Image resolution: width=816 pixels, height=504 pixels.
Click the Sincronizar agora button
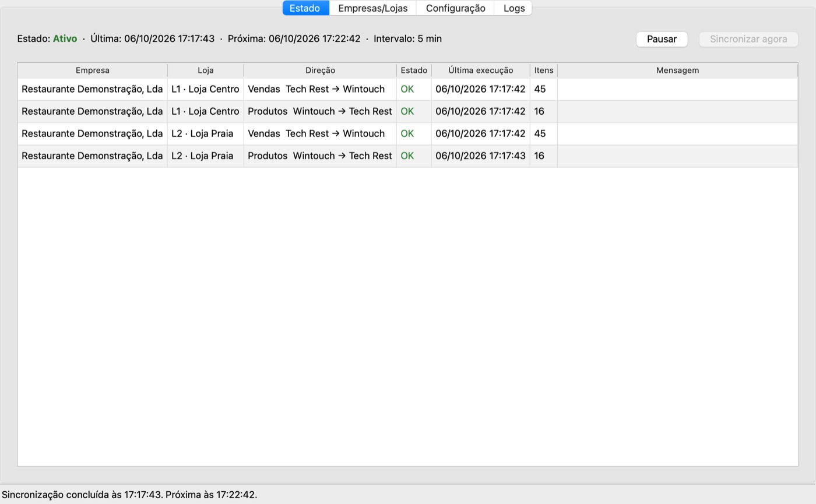click(748, 39)
